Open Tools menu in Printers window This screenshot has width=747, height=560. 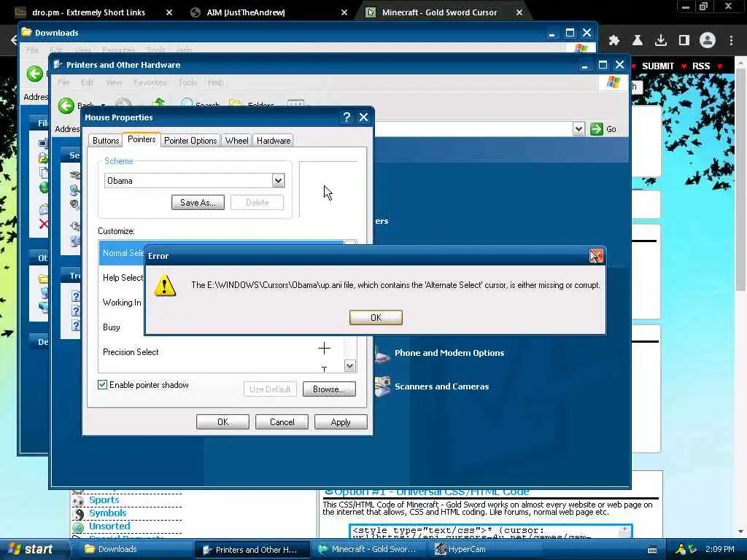click(187, 82)
